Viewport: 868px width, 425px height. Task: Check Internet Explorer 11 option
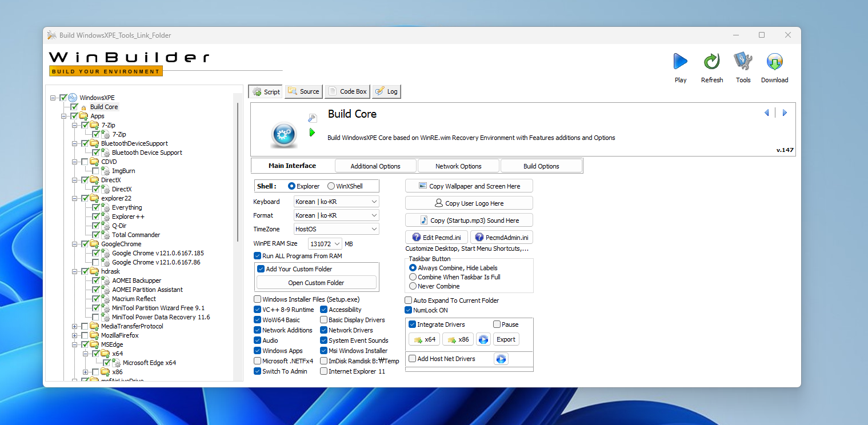[324, 371]
